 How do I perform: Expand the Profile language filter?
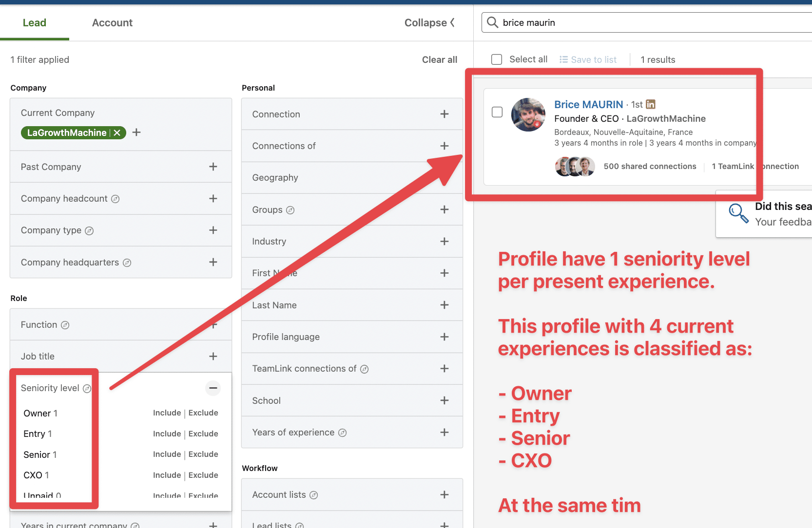pyautogui.click(x=445, y=337)
